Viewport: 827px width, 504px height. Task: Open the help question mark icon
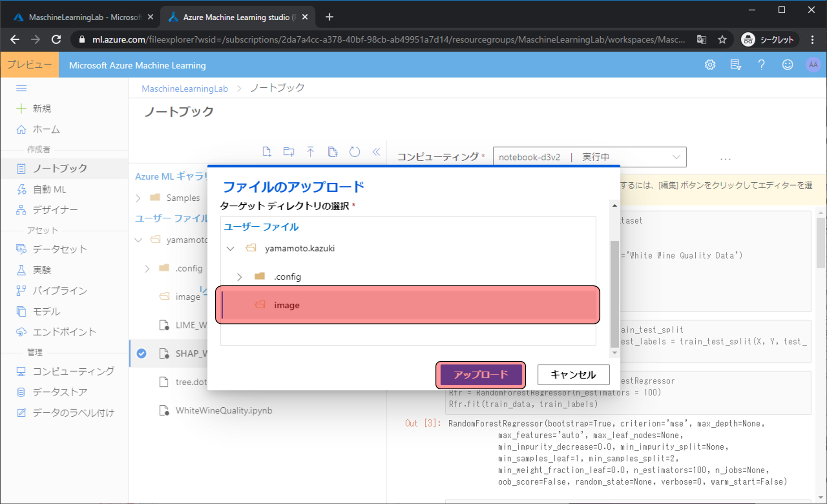coord(761,65)
